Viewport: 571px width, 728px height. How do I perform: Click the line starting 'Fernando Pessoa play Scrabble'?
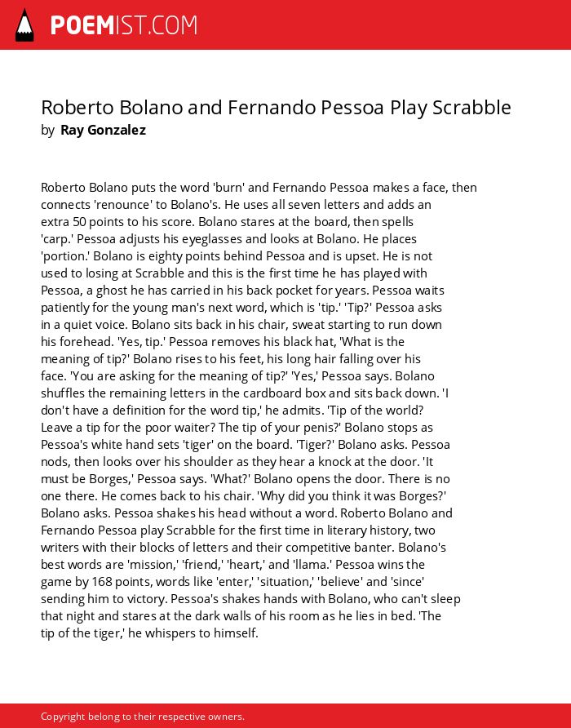click(x=238, y=530)
